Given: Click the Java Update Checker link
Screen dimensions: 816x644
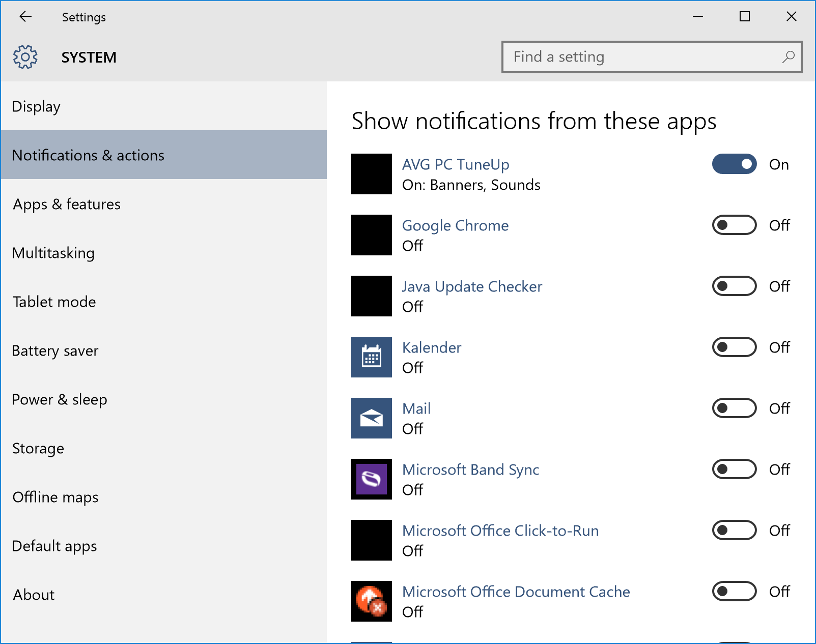Looking at the screenshot, I should 472,286.
